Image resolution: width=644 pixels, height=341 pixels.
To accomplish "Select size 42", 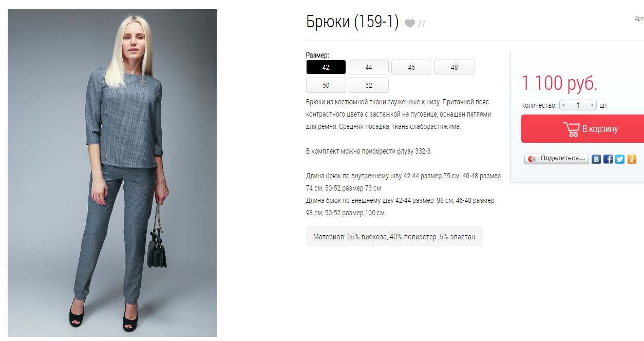I will click(x=326, y=67).
